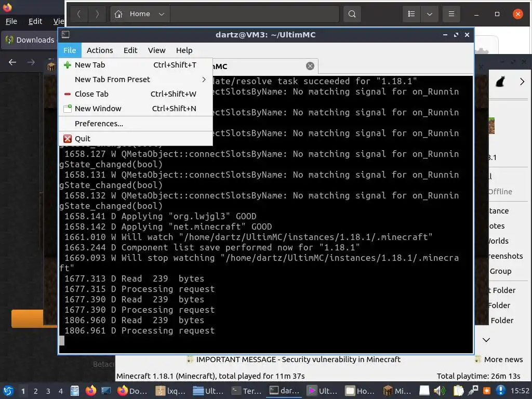532x399 pixels.
Task: Go back in file manager
Action: (79, 14)
